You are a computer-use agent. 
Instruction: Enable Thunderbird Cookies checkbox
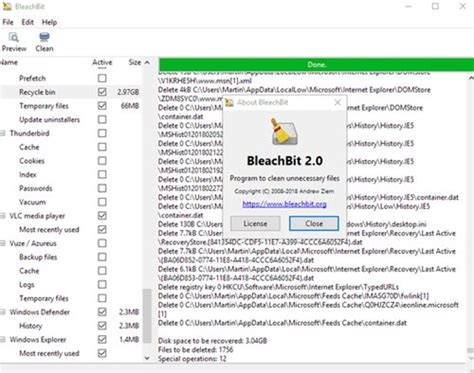click(x=102, y=161)
